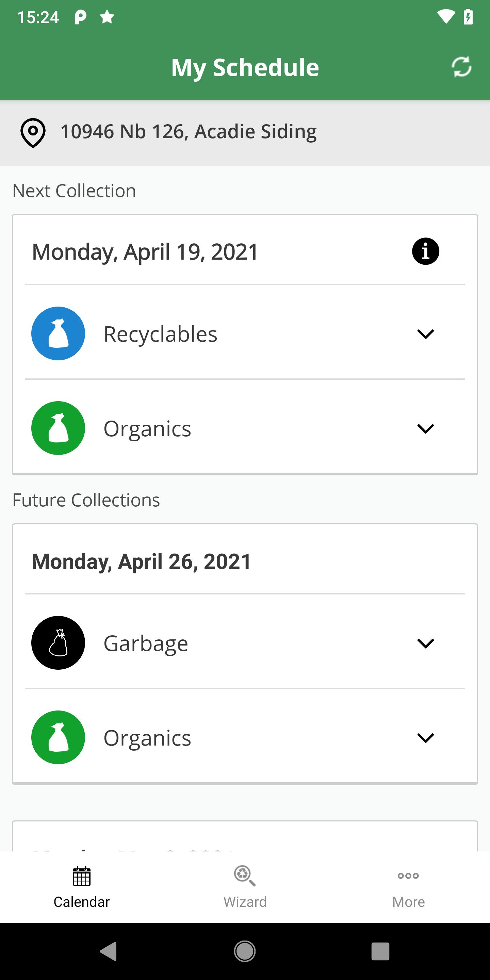Expand April 19 Organics details chevron

tap(425, 429)
